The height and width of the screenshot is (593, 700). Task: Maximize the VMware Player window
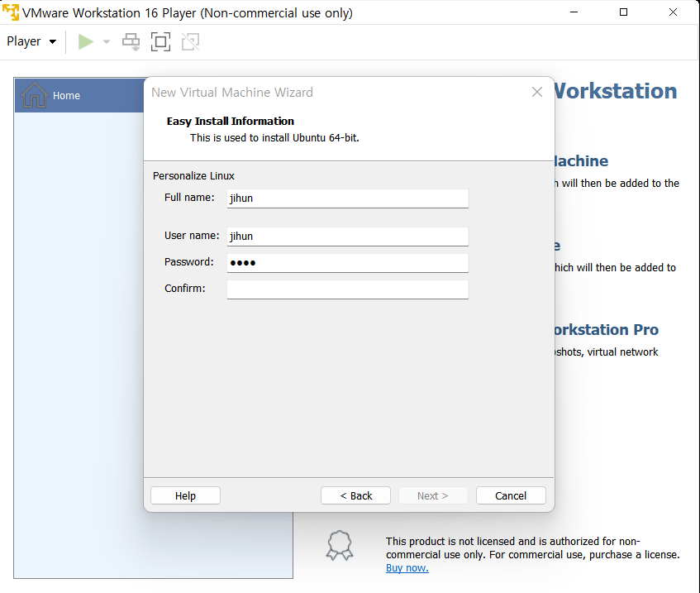click(x=624, y=12)
